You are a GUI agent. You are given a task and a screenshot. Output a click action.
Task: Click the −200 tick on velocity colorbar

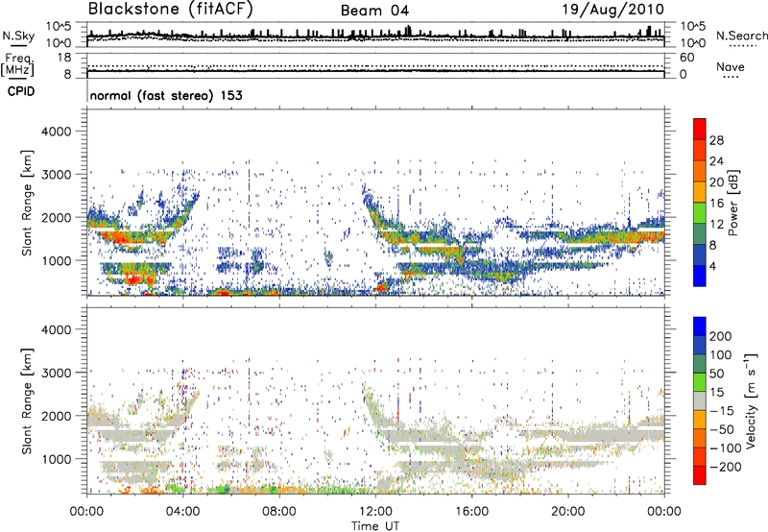pos(725,467)
